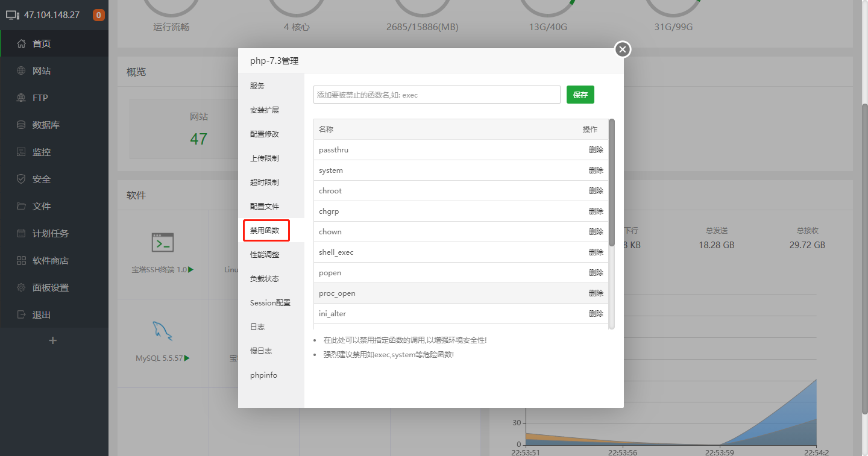Image resolution: width=868 pixels, height=456 pixels.
Task: Remove shell_exec from disabled functions
Action: pos(596,252)
